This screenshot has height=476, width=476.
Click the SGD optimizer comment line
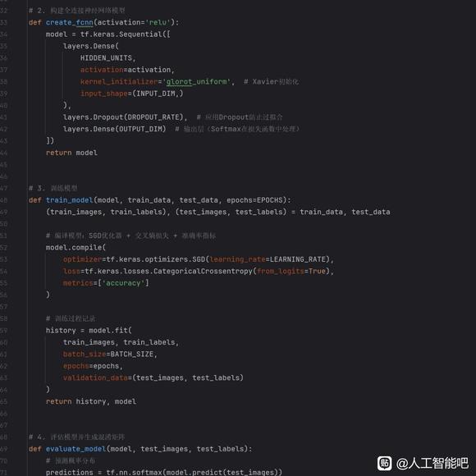[130, 236]
